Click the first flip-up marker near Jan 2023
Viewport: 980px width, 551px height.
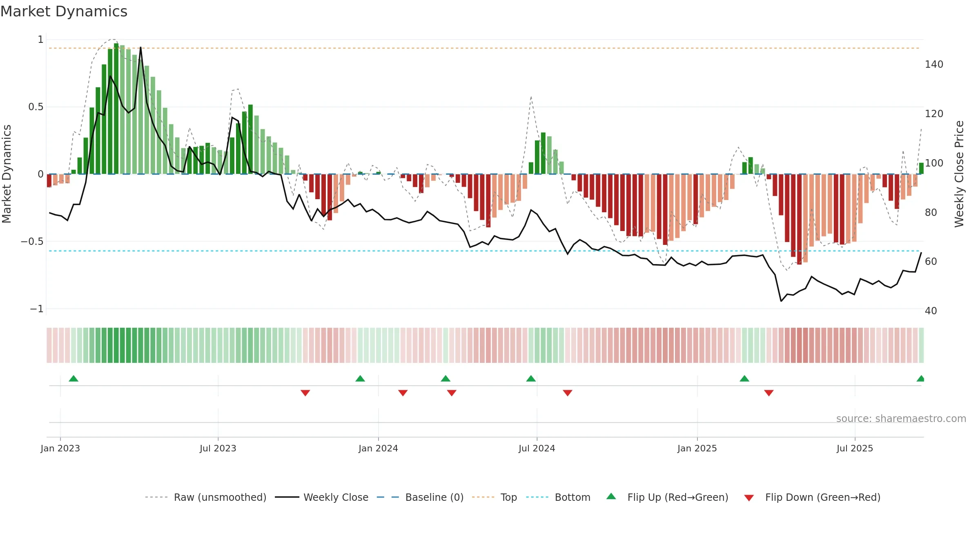(x=73, y=379)
